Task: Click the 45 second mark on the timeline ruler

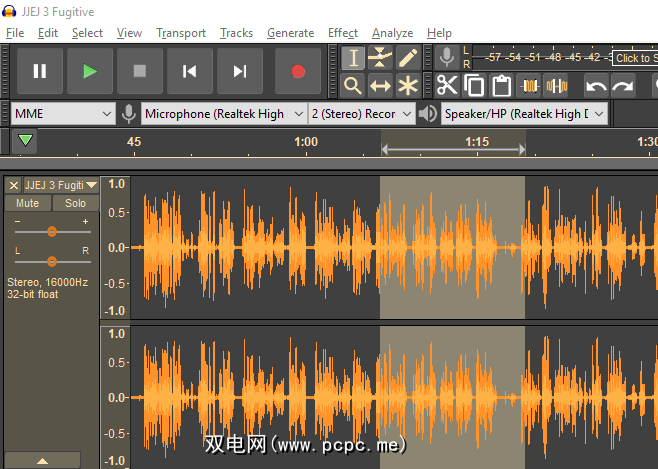Action: [x=134, y=142]
